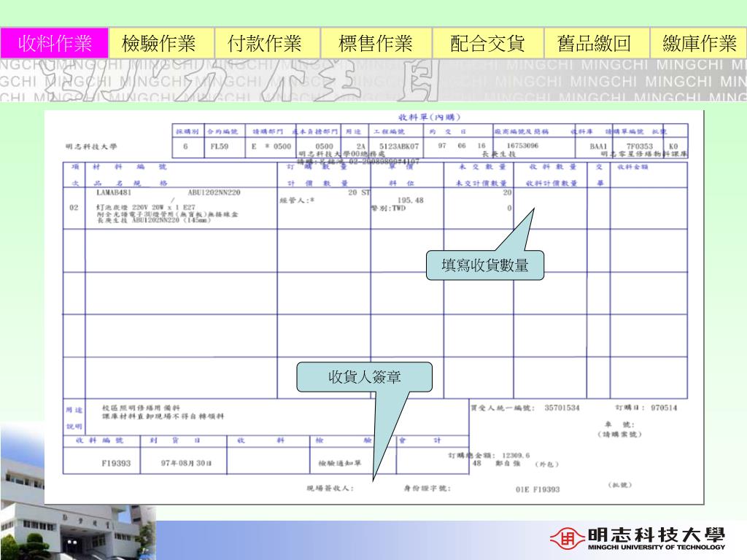The width and height of the screenshot is (747, 560).
Task: Click buyer tax ID 35701534
Action: tap(562, 408)
